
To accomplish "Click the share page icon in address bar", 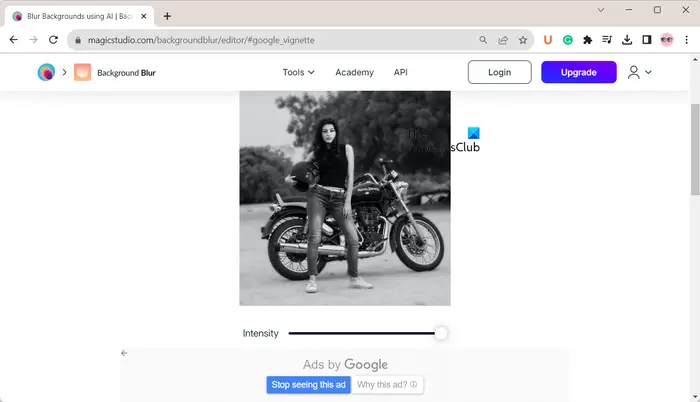I will tap(503, 40).
